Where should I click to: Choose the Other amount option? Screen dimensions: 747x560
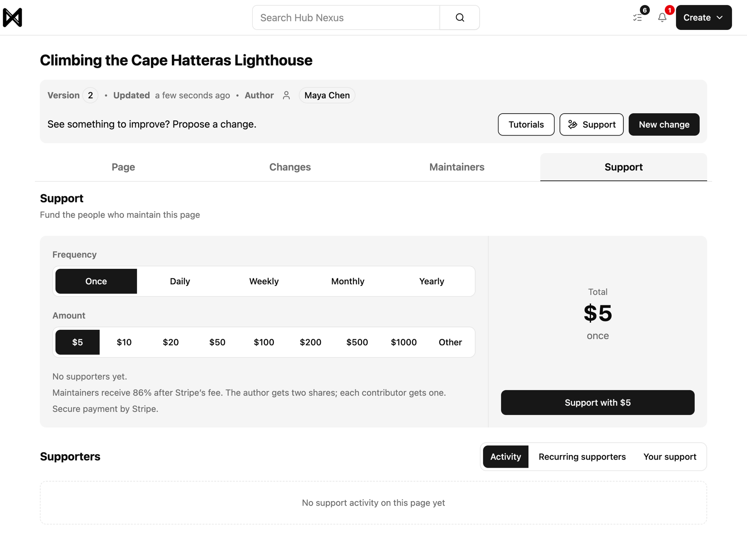click(450, 342)
